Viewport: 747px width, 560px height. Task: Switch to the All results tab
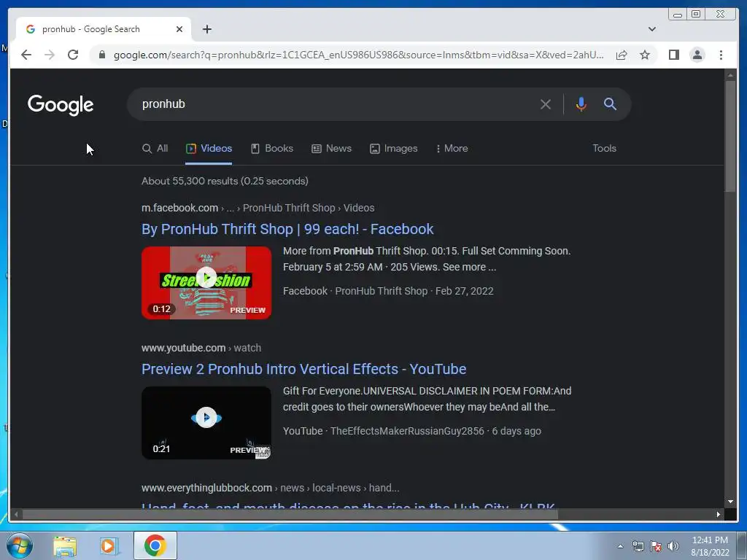point(155,148)
